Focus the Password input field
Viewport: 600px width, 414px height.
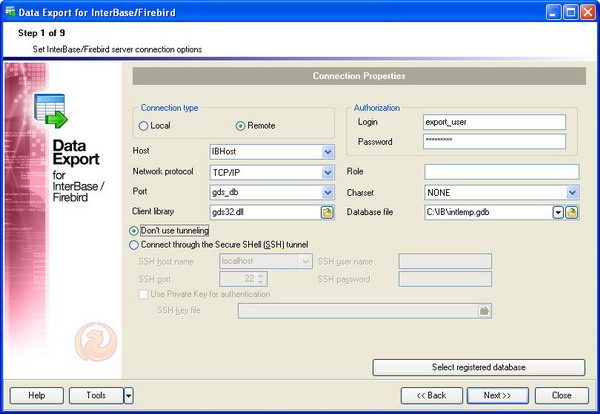(x=494, y=141)
